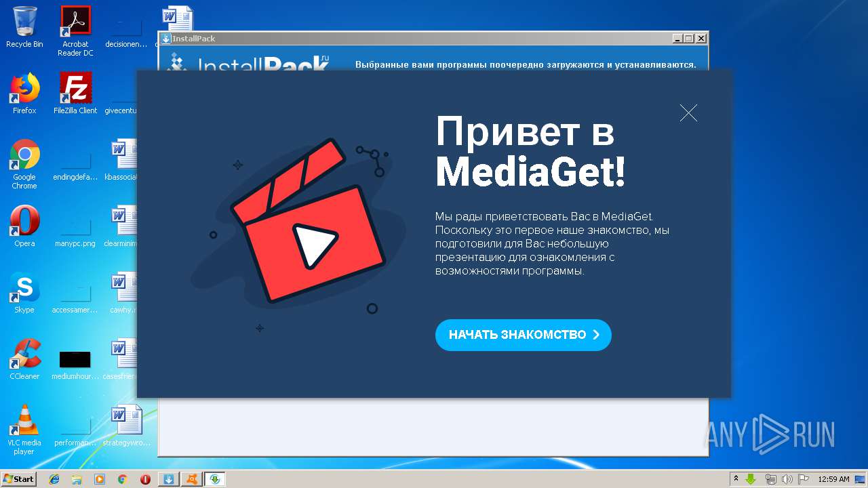
Task: Minimize the InstallPack window
Action: click(677, 39)
